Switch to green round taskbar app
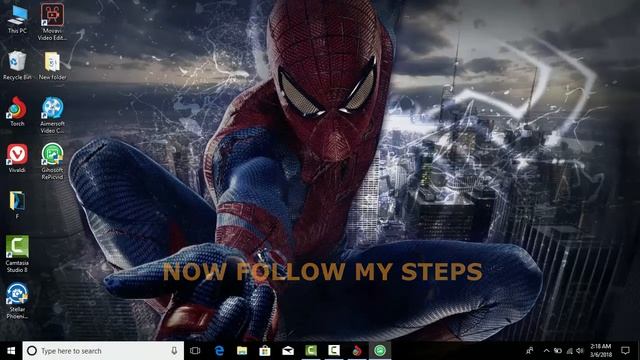The width and height of the screenshot is (640, 360). click(380, 351)
